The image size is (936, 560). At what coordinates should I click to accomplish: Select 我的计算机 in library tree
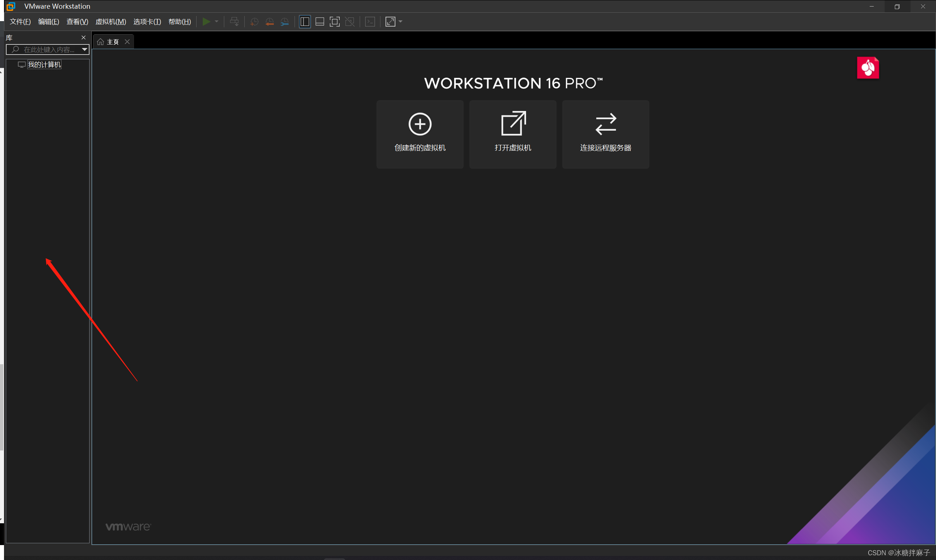coord(44,65)
